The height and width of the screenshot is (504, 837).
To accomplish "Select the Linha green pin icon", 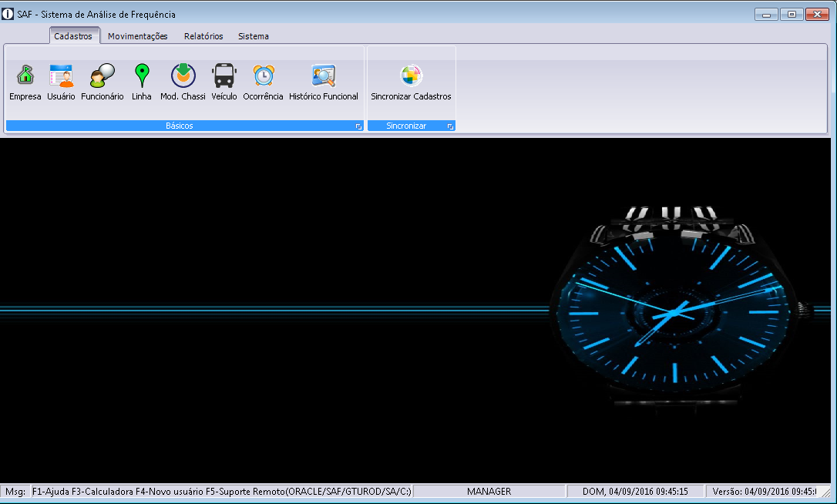I will 142,76.
